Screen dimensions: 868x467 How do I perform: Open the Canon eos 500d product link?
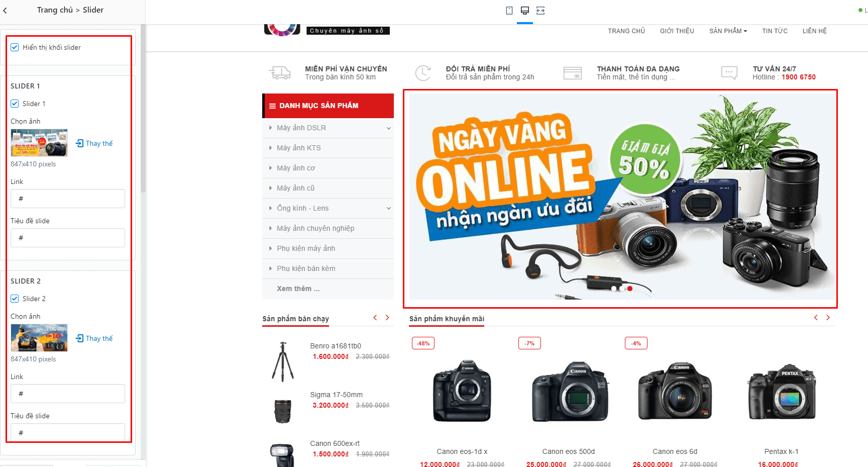tap(569, 451)
